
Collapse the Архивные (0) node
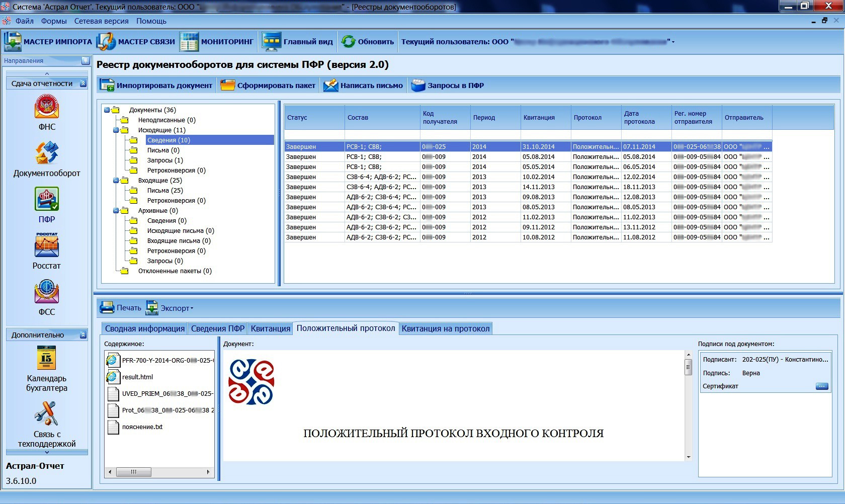pos(116,210)
